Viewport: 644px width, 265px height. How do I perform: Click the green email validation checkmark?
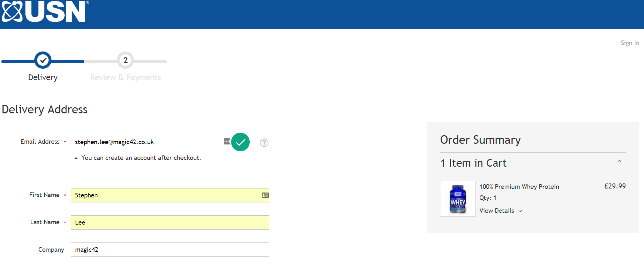tap(240, 142)
